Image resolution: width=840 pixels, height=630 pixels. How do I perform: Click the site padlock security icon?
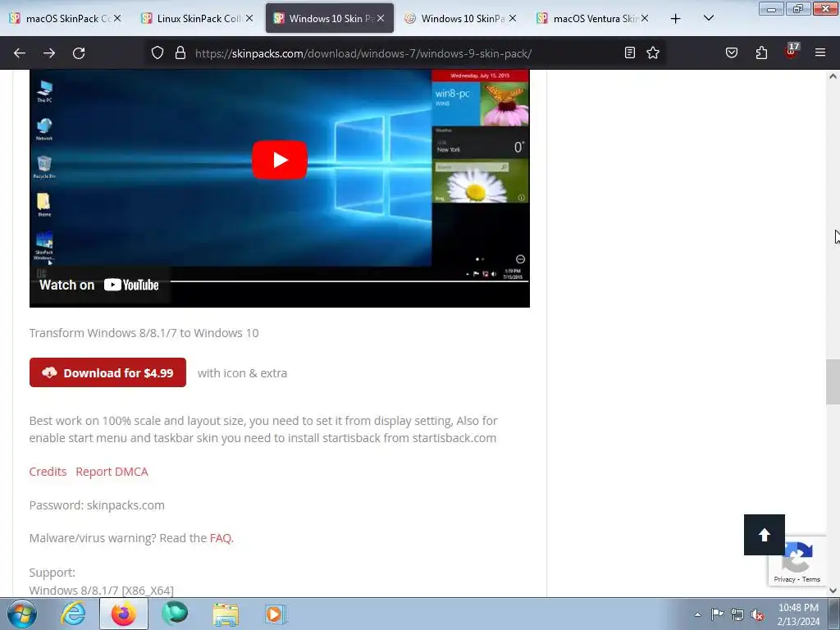click(180, 53)
